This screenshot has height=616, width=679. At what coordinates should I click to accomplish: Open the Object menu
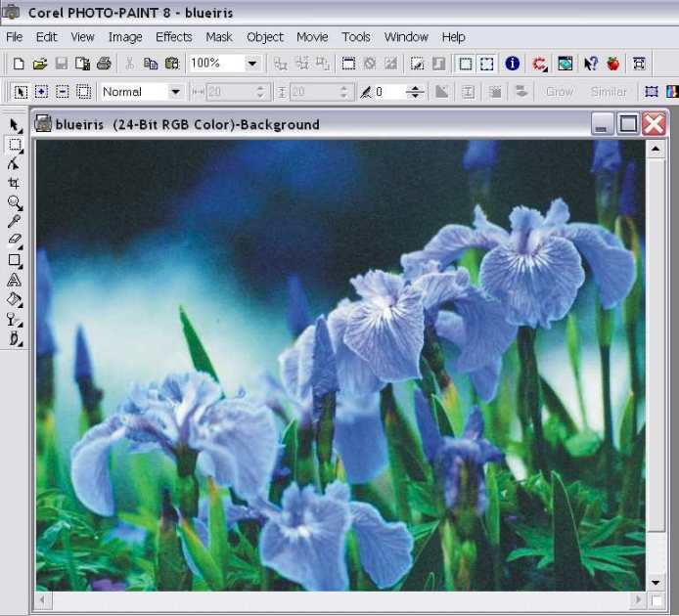click(x=264, y=37)
